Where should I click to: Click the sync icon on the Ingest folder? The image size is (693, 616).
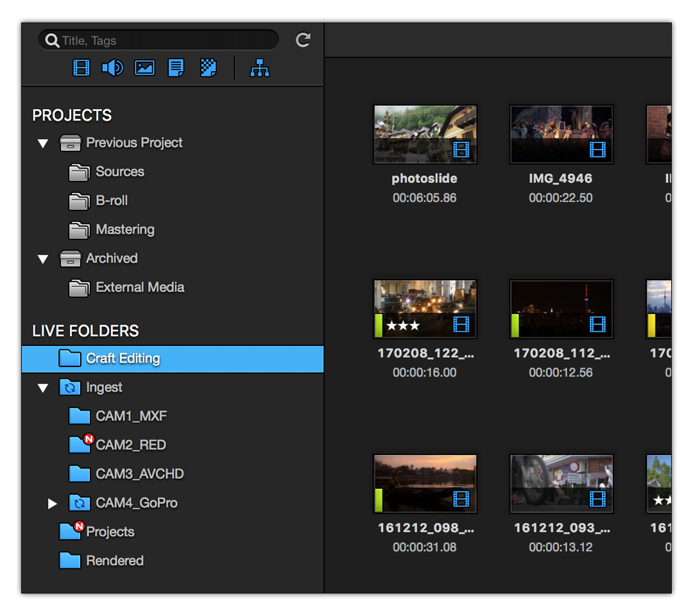pos(71,388)
